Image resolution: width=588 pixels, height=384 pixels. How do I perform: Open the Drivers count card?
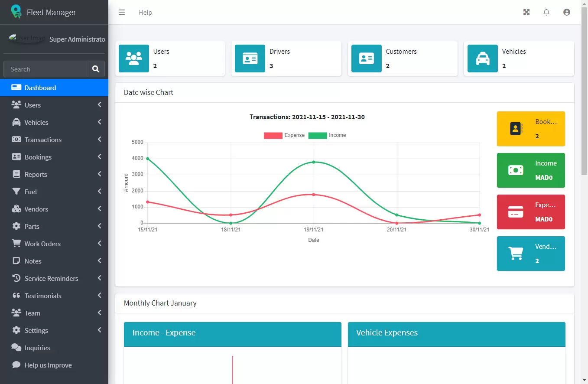(286, 59)
